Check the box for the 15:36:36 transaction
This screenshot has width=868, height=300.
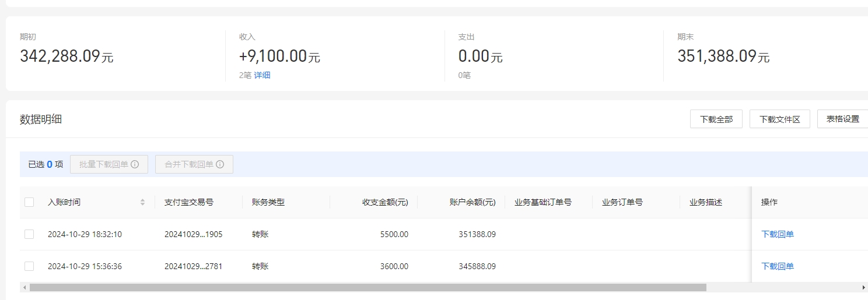click(29, 266)
